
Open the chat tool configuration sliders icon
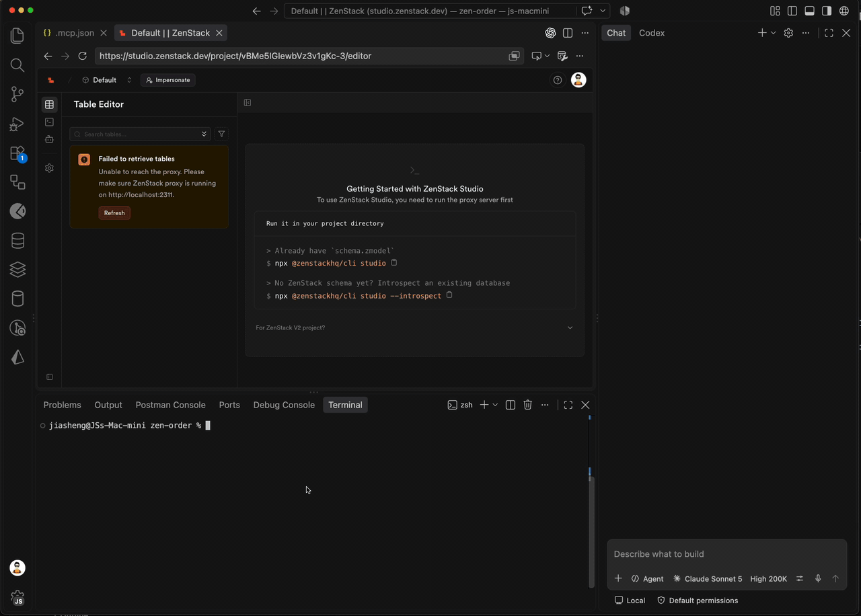(x=800, y=578)
